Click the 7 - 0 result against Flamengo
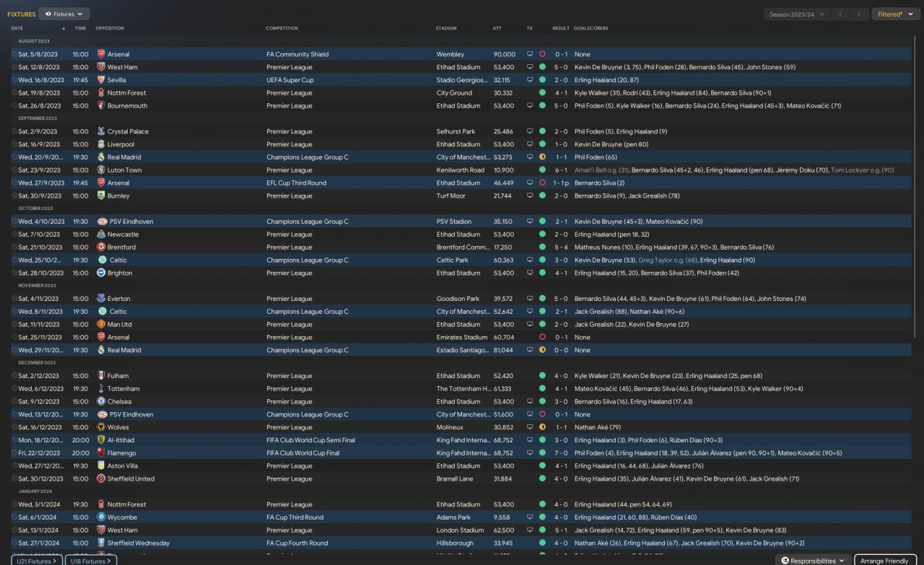924x565 pixels. point(561,453)
